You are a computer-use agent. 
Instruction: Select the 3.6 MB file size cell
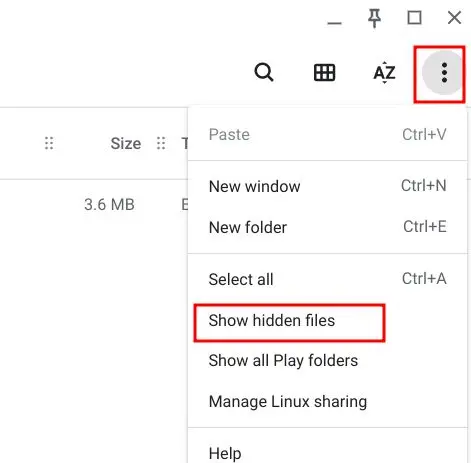109,204
